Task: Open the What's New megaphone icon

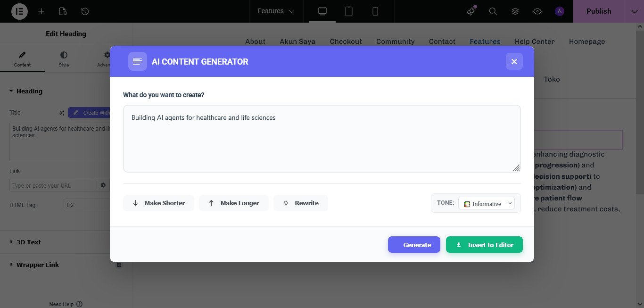Action: tap(471, 11)
